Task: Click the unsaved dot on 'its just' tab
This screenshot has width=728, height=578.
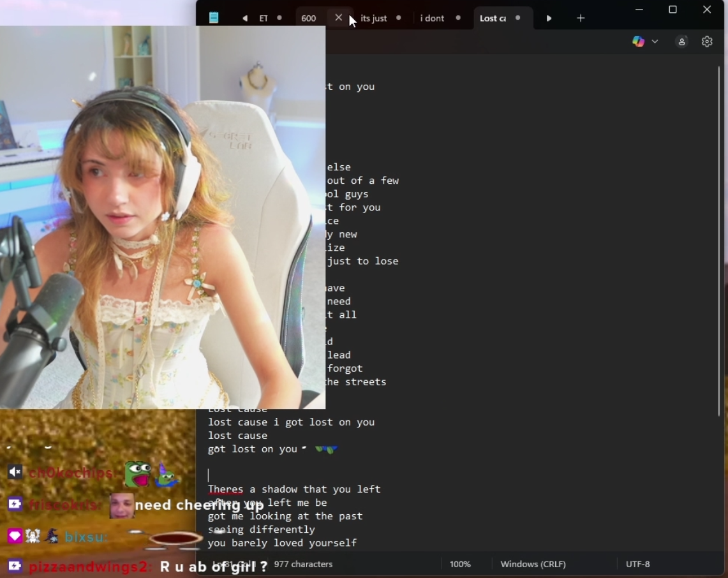Action: tap(398, 18)
